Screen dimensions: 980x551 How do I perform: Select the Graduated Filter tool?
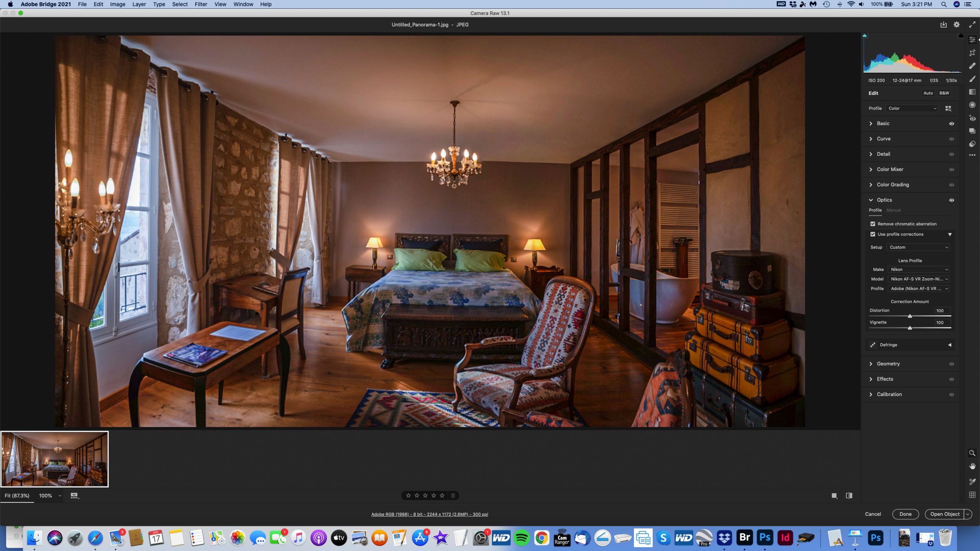(x=972, y=92)
